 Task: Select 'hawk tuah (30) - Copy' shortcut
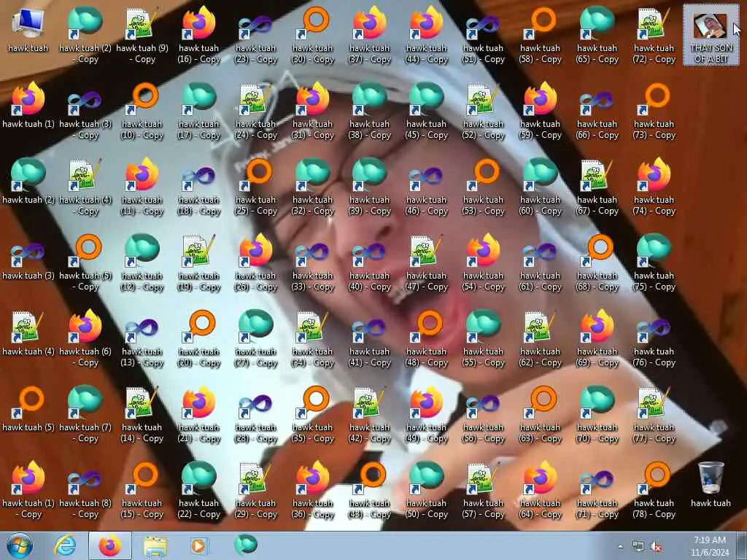pos(312,36)
